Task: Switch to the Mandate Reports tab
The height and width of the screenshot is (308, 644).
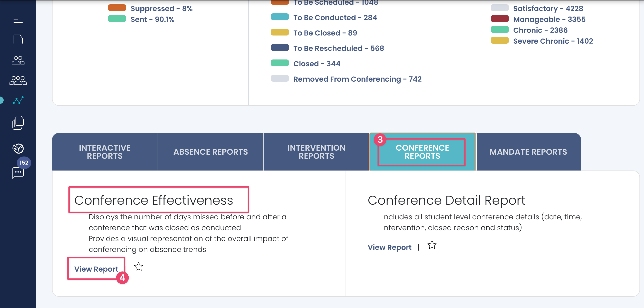Action: coord(528,152)
